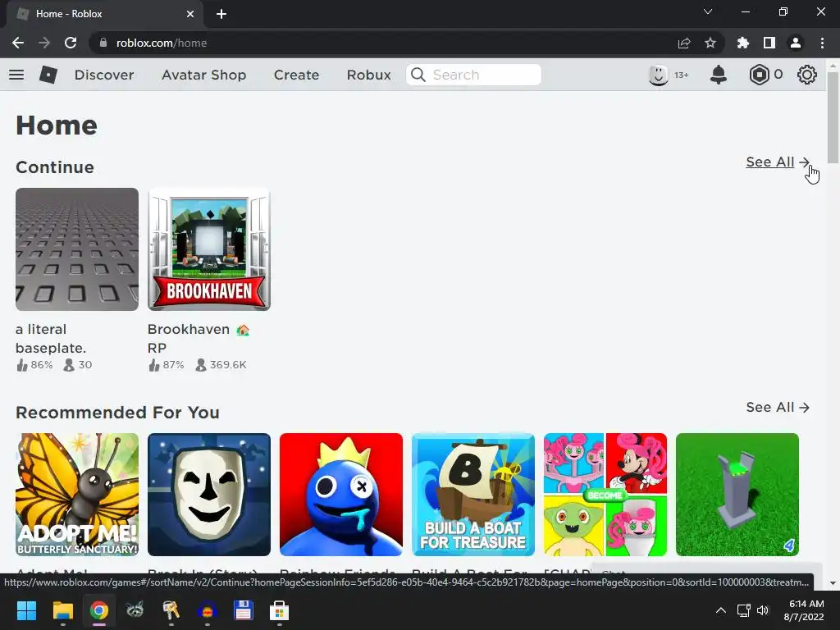Open the Discover tab
Viewport: 840px width, 630px height.
coord(104,75)
